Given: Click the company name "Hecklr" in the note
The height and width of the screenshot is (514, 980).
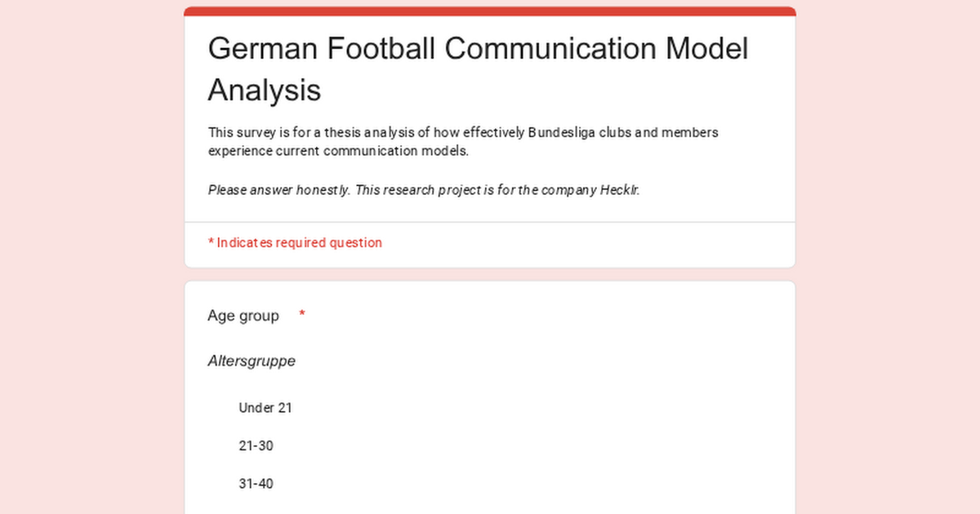Looking at the screenshot, I should (618, 190).
